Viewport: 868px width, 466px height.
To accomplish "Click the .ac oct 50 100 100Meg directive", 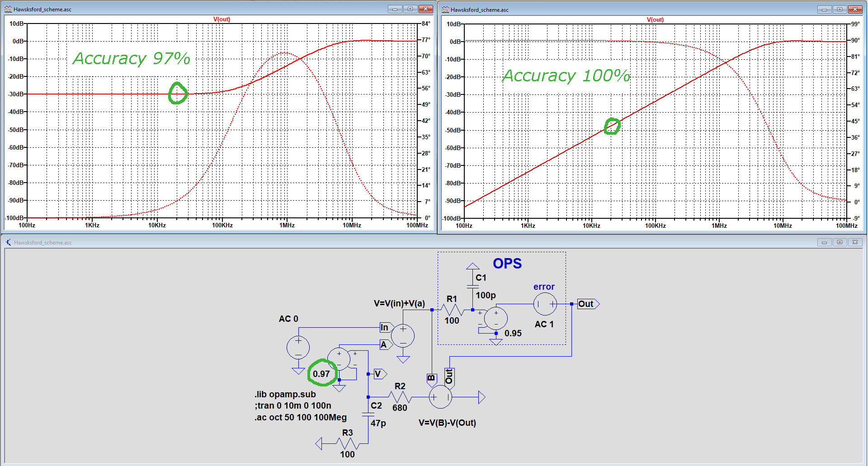I will [301, 417].
